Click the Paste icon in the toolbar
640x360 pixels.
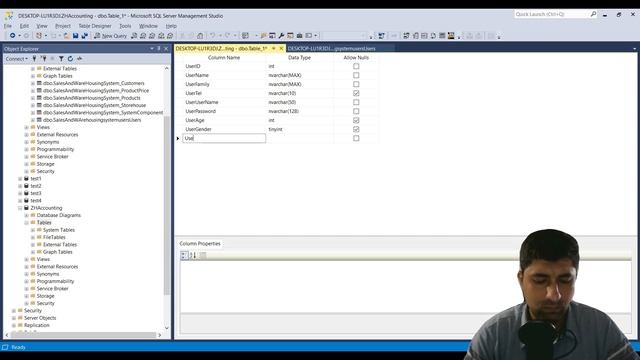[x=200, y=36]
